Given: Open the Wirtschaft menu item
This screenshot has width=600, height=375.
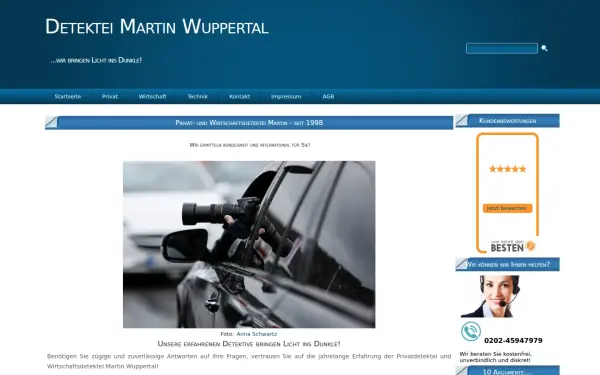Looking at the screenshot, I should pyautogui.click(x=152, y=96).
